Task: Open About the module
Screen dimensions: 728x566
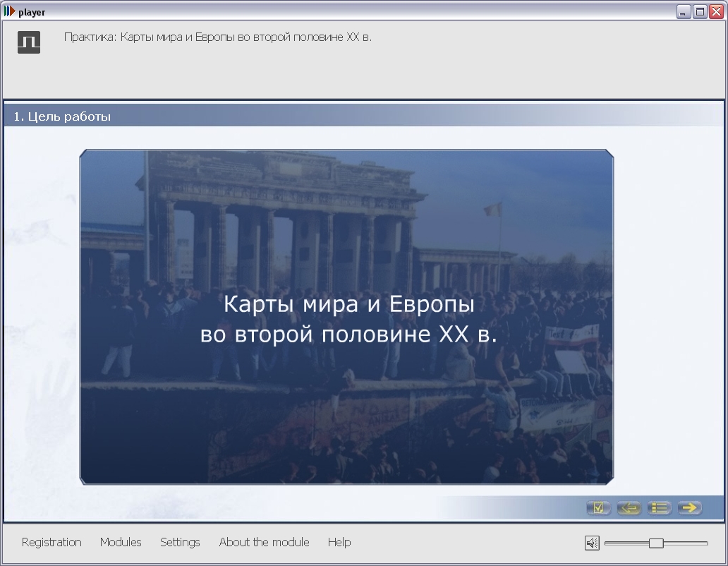Action: pyautogui.click(x=264, y=542)
